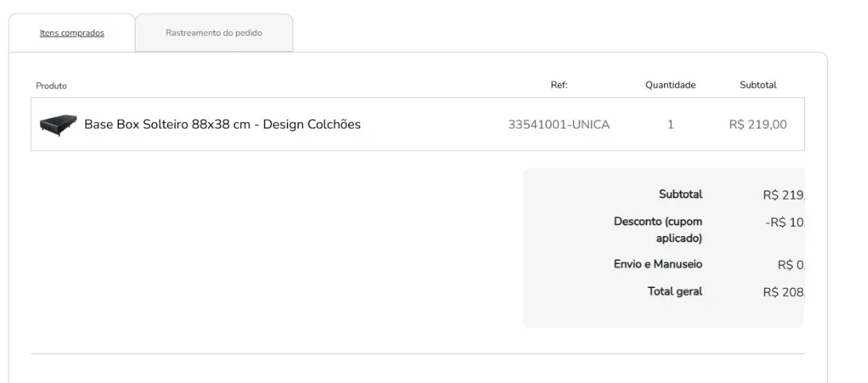Click the Quantidade column header

pos(670,85)
